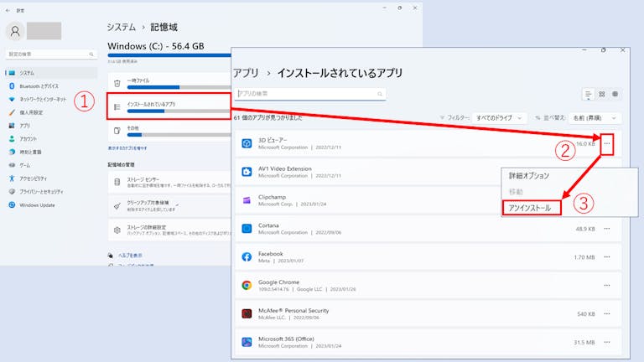The width and height of the screenshot is (644, 362).
Task: Open the すべてのドライブ filter dropdown
Action: [x=499, y=118]
